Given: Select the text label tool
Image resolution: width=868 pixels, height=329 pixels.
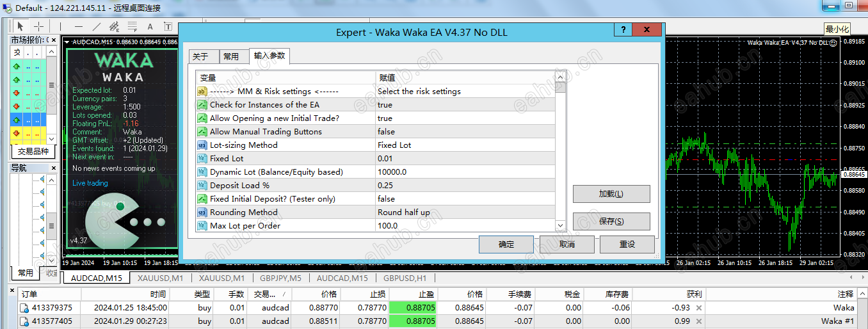Looking at the screenshot, I should (168, 26).
